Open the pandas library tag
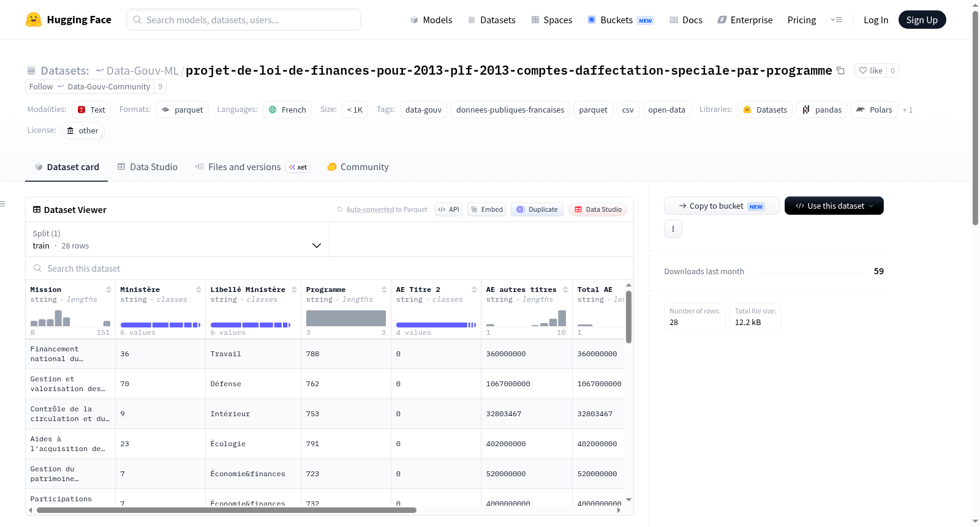Viewport: 980px width, 527px height. click(822, 110)
